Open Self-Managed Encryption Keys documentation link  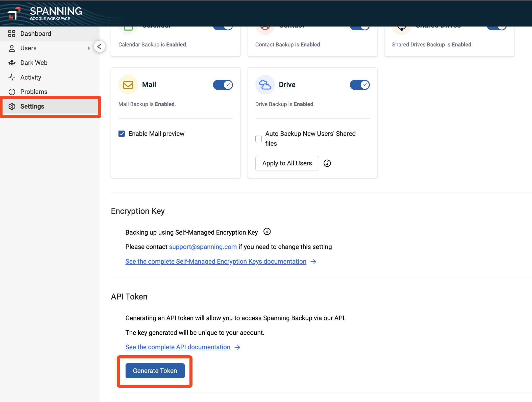coord(216,261)
